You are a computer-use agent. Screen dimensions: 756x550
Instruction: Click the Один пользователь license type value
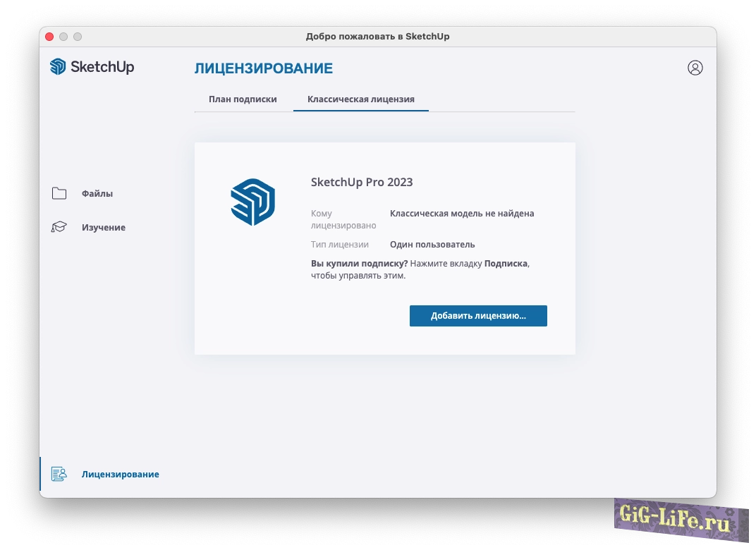tap(432, 245)
